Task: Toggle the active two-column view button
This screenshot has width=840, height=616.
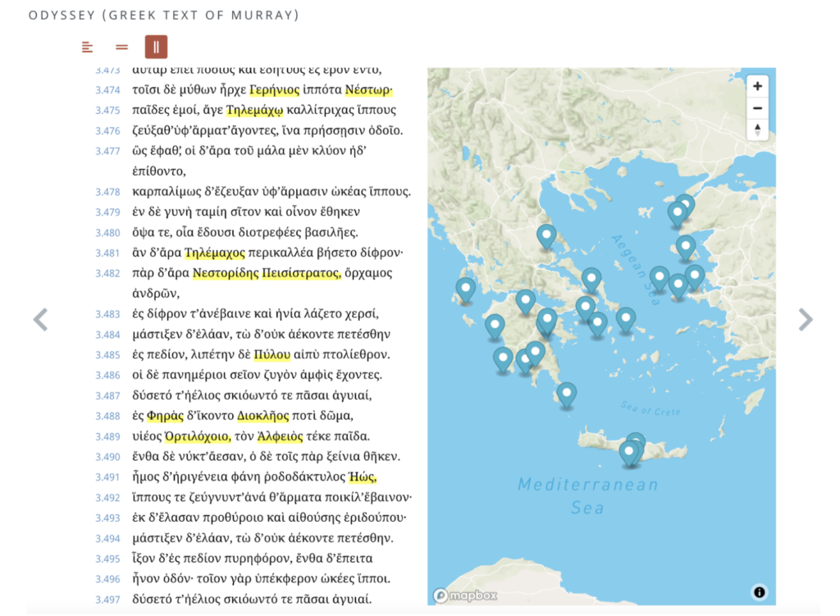Action: 156,47
